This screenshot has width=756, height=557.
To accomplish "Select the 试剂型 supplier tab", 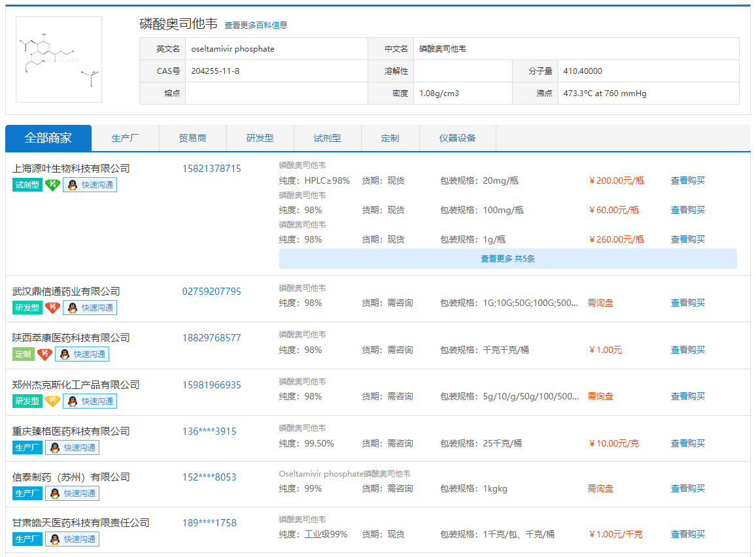I will pos(327,138).
